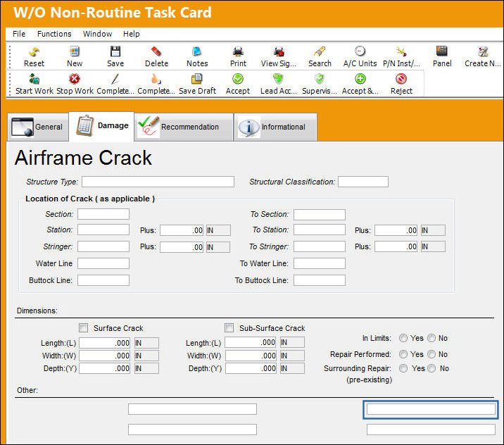Click the Section input field

(x=103, y=214)
